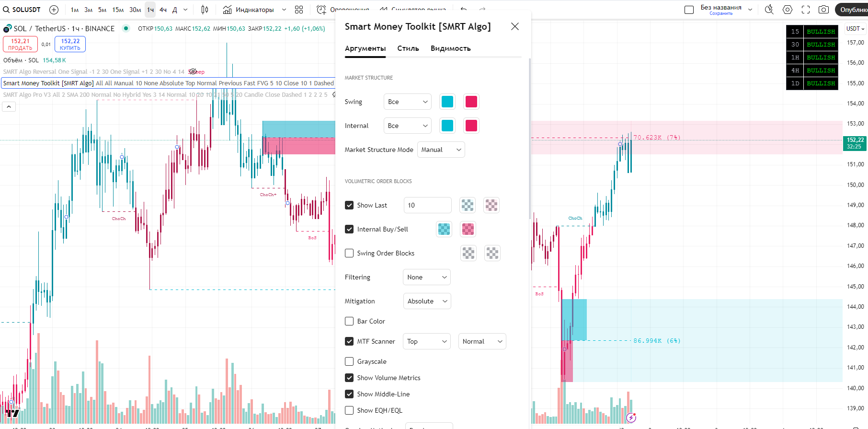Image resolution: width=868 pixels, height=429 pixels.
Task: Click the undo arrow in the toolbar
Action: 464,10
